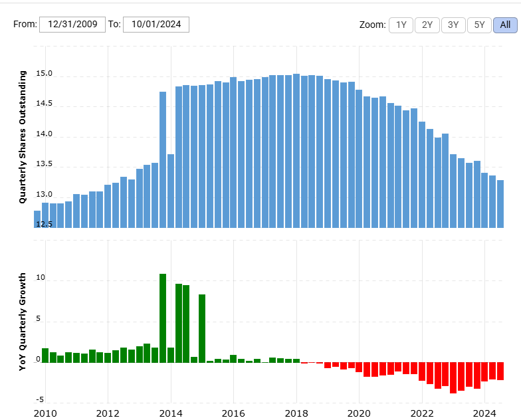Click the From date input field
521x420 pixels.
pyautogui.click(x=72, y=25)
